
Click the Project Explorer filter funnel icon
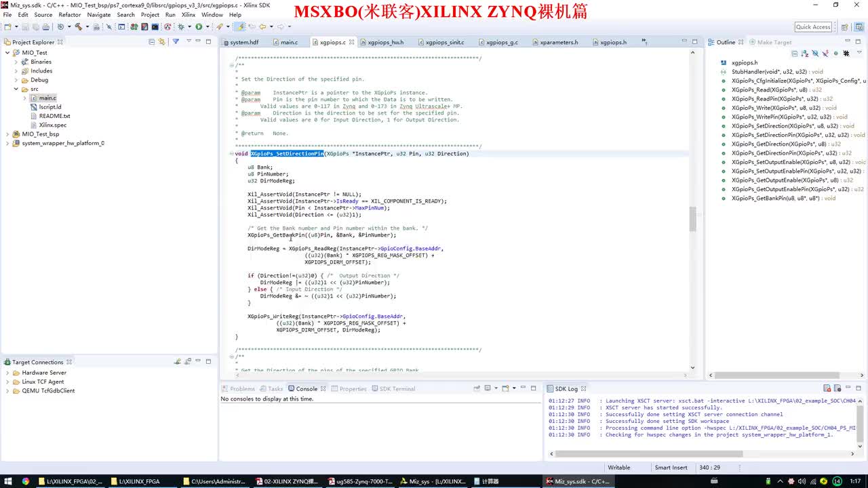tap(176, 42)
